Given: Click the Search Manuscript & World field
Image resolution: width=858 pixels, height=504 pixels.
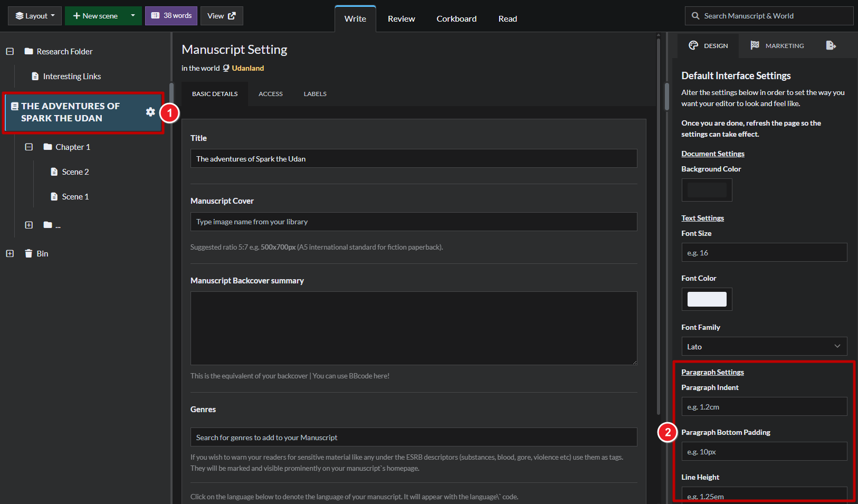Looking at the screenshot, I should (x=769, y=16).
